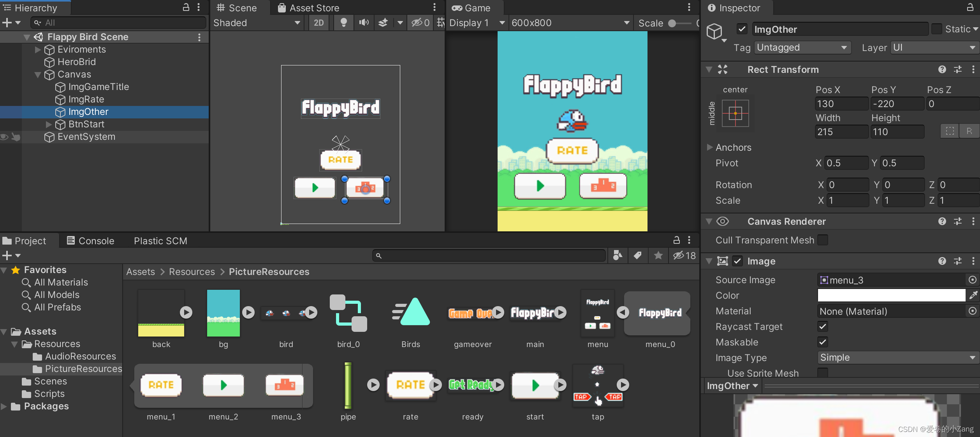Toggle ImgOther active checkbox
Image resolution: width=980 pixels, height=437 pixels.
pyautogui.click(x=742, y=29)
